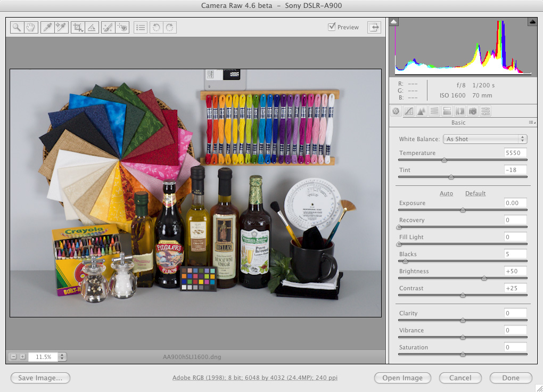Select the Hand tool

(x=30, y=28)
